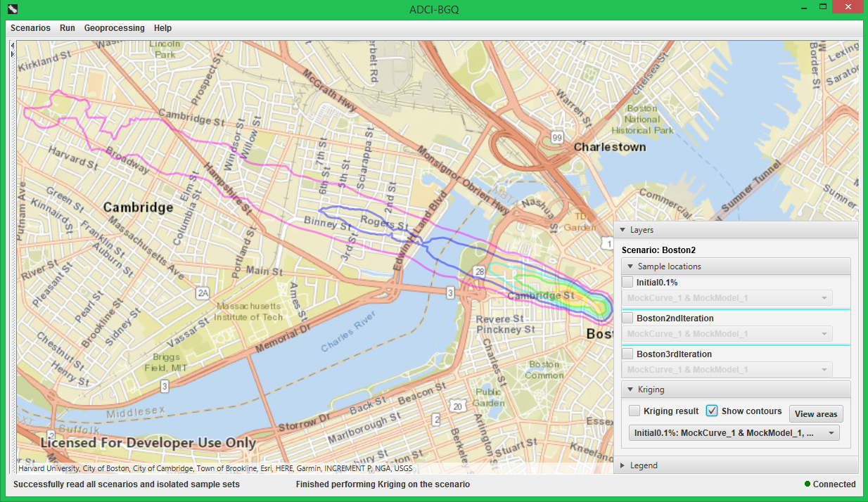Viewport: 868px width, 502px height.
Task: Collapse the Kriging section
Action: pos(736,390)
